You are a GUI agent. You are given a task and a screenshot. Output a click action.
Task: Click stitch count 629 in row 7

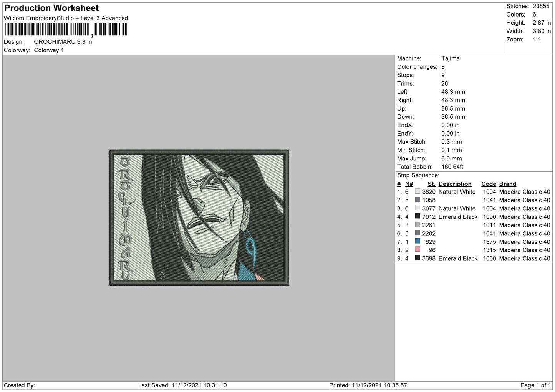(431, 242)
